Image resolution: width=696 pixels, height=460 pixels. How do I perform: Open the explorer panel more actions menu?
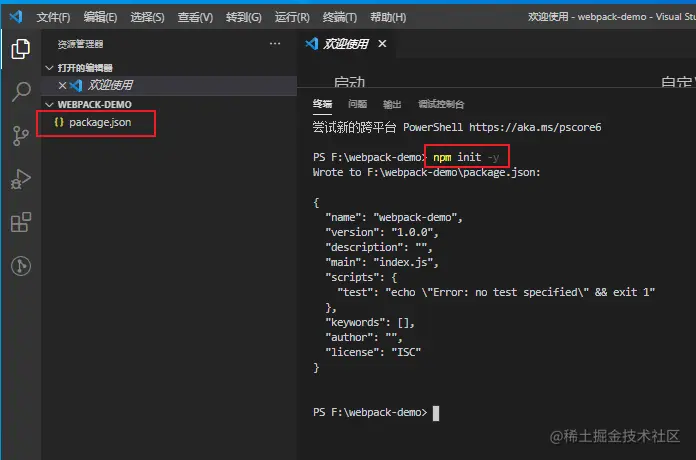pos(275,44)
